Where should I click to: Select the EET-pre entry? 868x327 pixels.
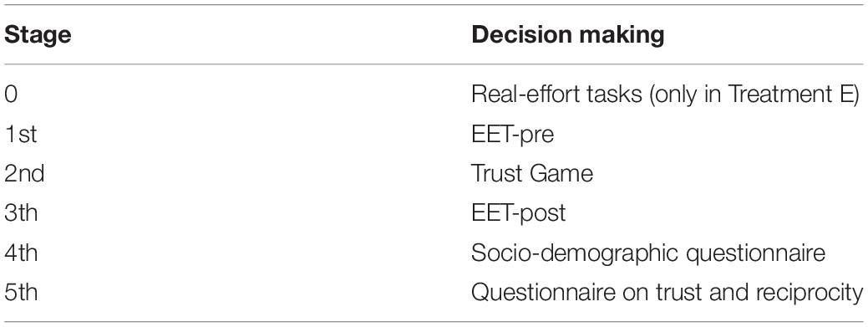pyautogui.click(x=513, y=135)
